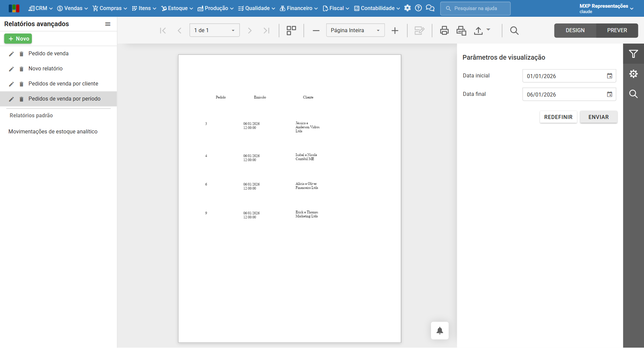This screenshot has height=362, width=644.
Task: Open Data inicial calendar picker
Action: 609,76
